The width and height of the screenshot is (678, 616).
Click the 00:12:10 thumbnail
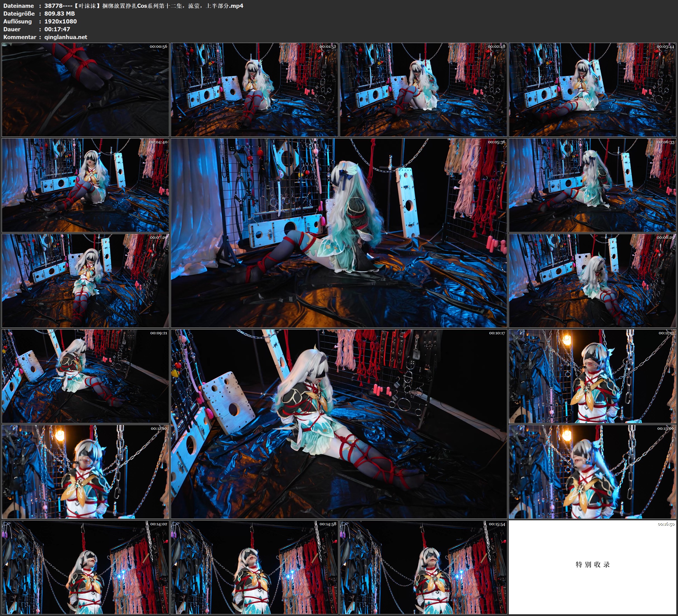[85, 471]
